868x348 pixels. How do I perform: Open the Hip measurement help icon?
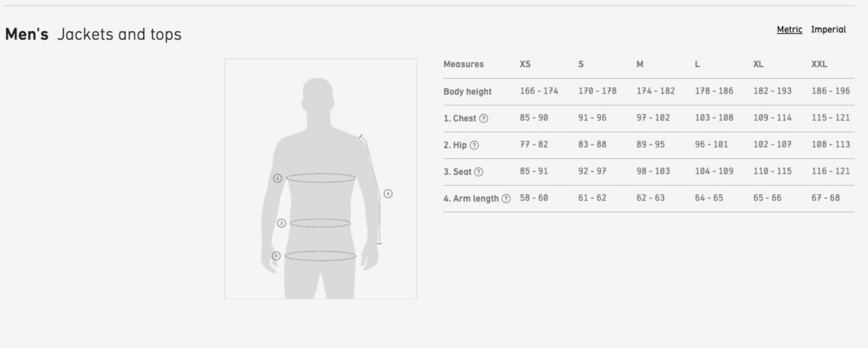[x=474, y=145]
